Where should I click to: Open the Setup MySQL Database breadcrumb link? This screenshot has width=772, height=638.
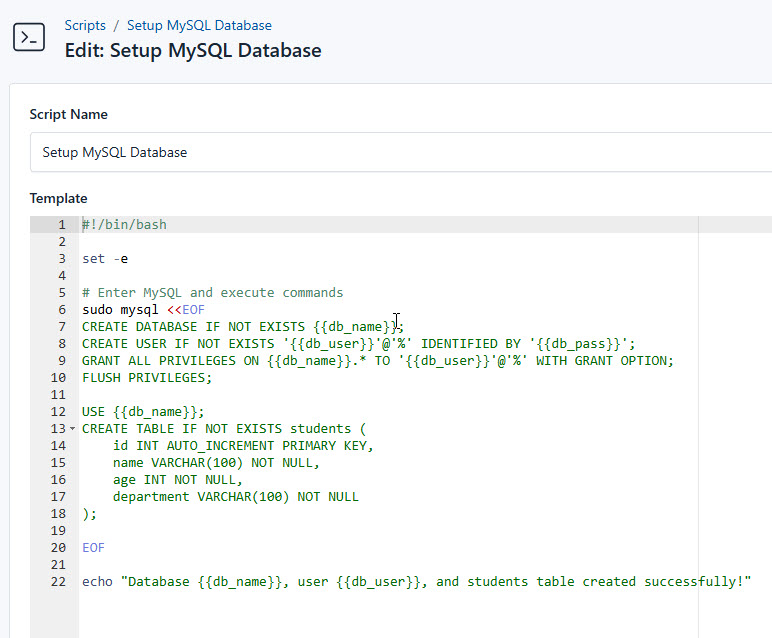[x=199, y=25]
